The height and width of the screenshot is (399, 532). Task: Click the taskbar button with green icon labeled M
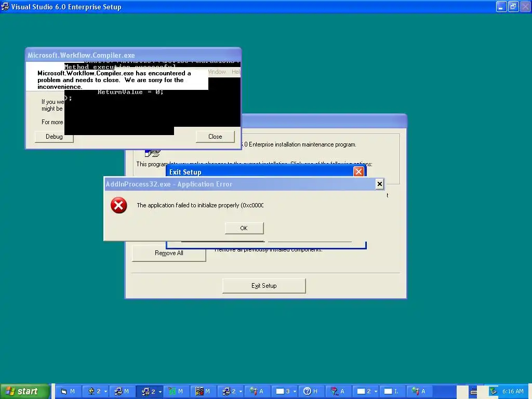pyautogui.click(x=176, y=391)
